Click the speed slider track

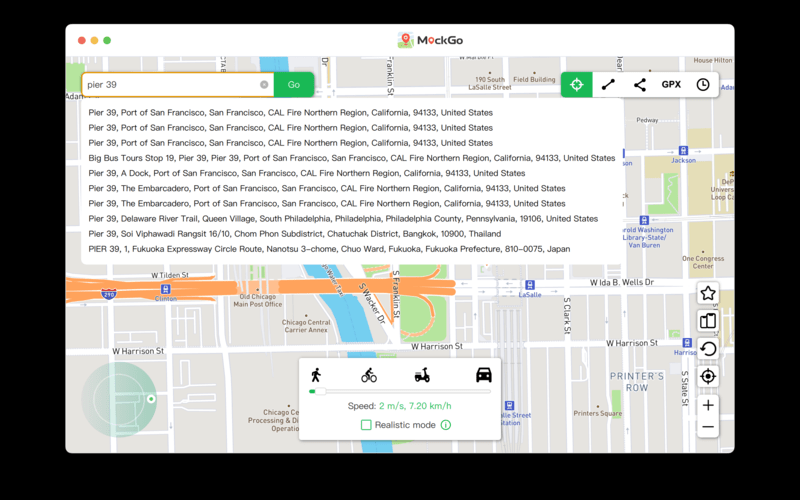coord(400,391)
